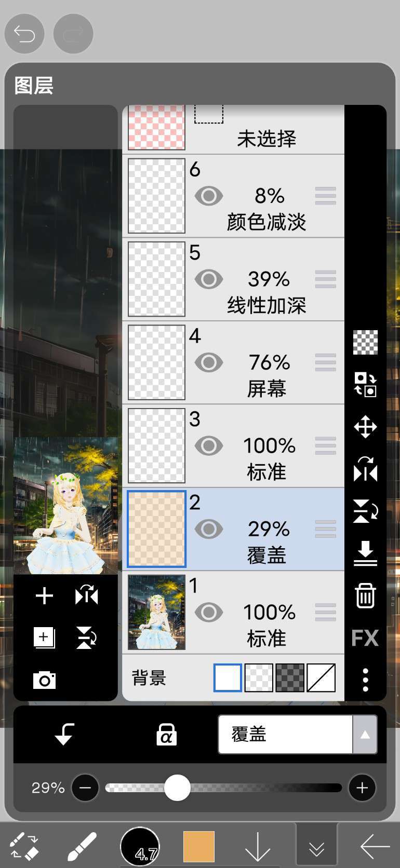Select the move transform arrows icon
The height and width of the screenshot is (868, 400).
[365, 427]
